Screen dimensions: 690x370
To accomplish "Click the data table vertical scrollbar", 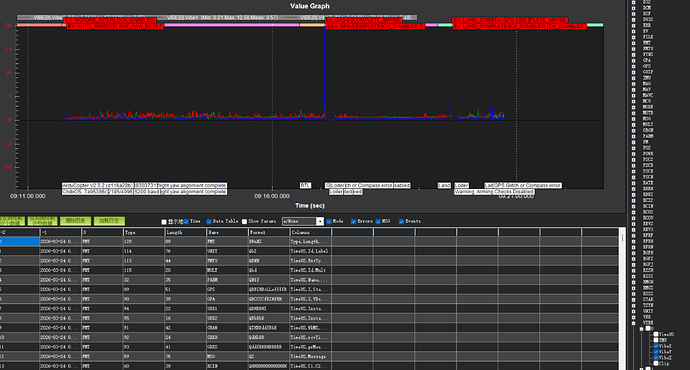I will point(622,299).
